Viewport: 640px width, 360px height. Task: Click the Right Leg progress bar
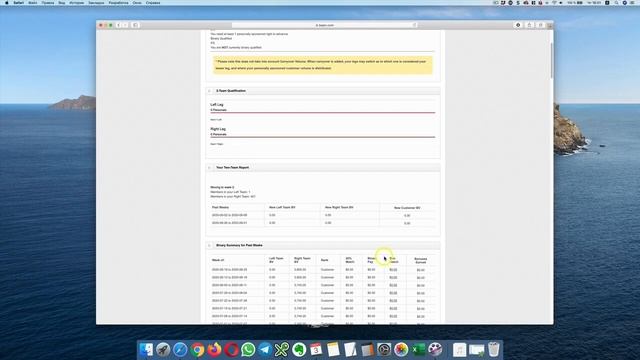tap(322, 137)
